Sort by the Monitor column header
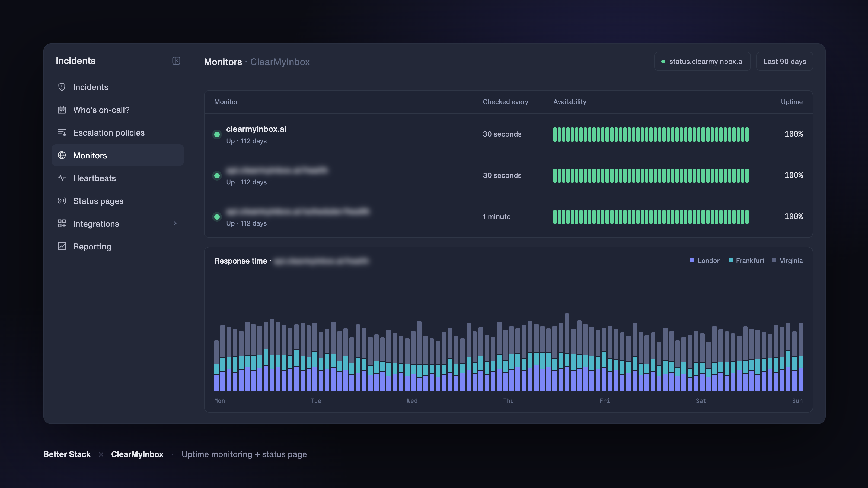868x488 pixels. [226, 102]
